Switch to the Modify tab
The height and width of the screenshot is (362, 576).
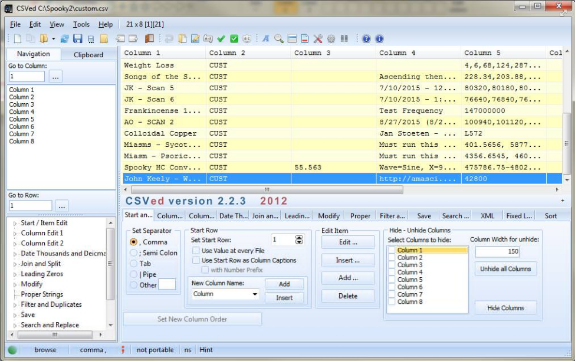click(x=328, y=216)
